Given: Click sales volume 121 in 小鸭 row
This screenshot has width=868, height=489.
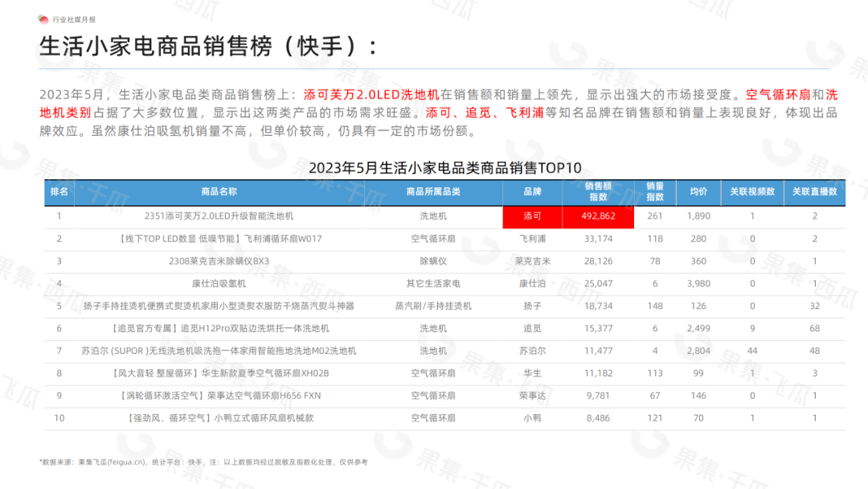Looking at the screenshot, I should click(655, 418).
